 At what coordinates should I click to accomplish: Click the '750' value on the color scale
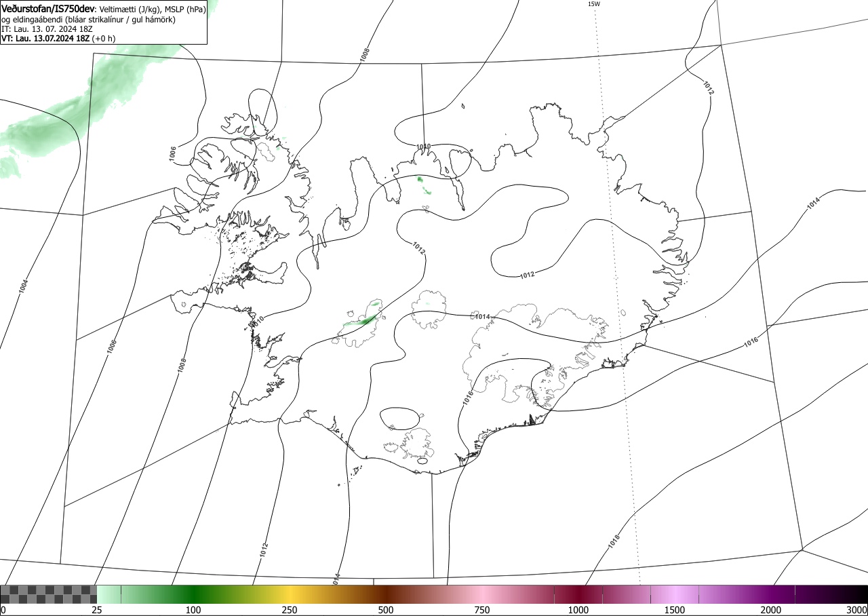pos(482,610)
